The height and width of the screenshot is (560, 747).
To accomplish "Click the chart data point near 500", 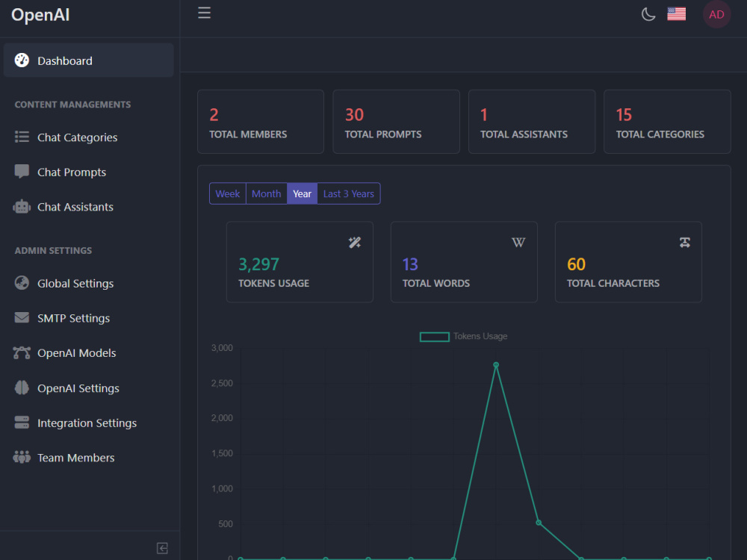I will coord(539,523).
